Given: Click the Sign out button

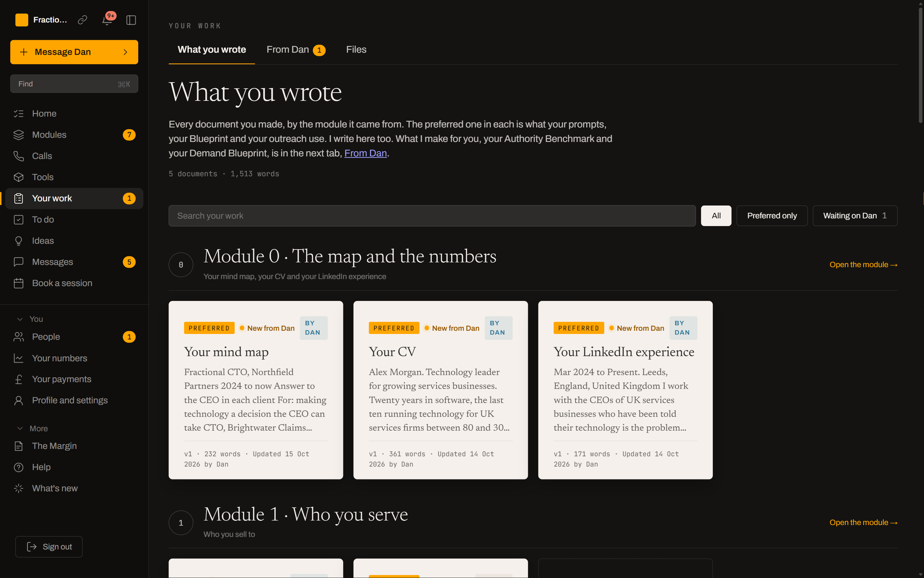Looking at the screenshot, I should 49,547.
